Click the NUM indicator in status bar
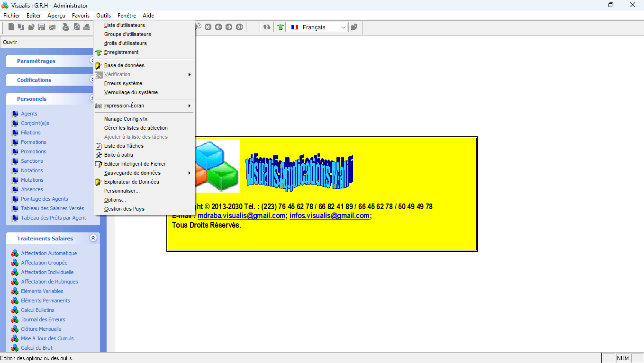The width and height of the screenshot is (644, 363). tap(623, 358)
